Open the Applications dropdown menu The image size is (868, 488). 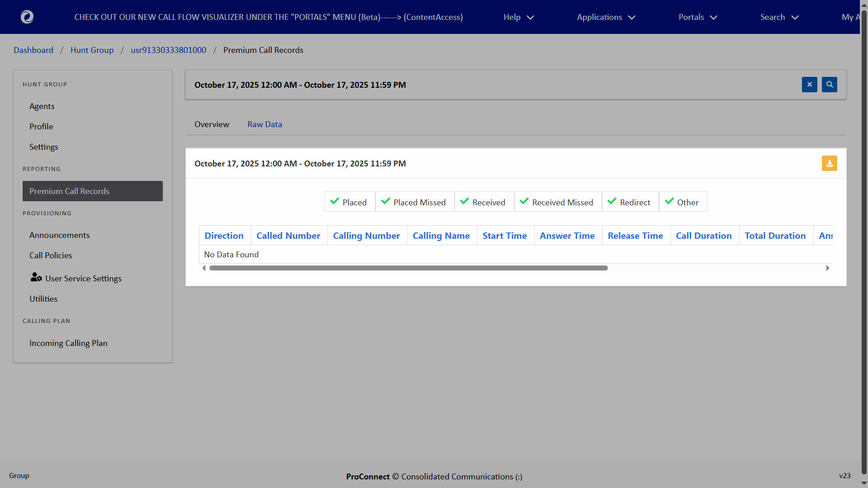606,17
